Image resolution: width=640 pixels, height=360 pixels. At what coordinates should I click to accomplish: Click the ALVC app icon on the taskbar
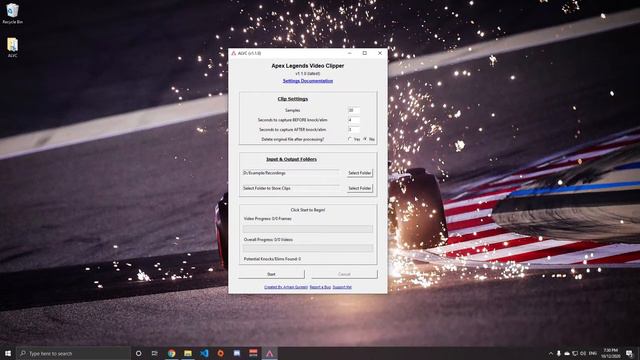(269, 353)
